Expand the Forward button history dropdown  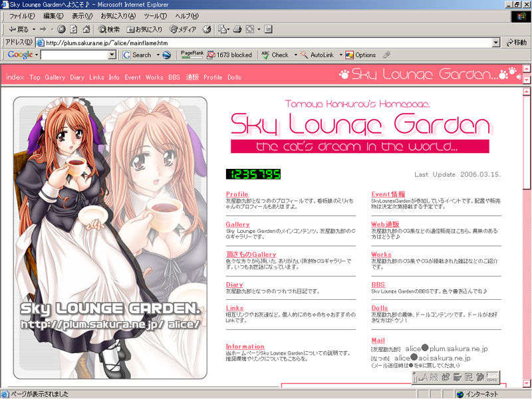click(x=52, y=29)
